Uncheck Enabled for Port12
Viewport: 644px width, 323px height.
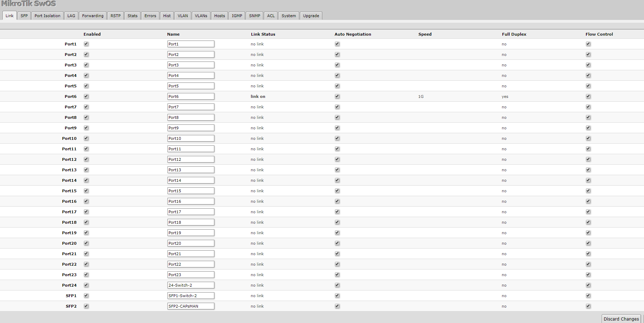86,159
